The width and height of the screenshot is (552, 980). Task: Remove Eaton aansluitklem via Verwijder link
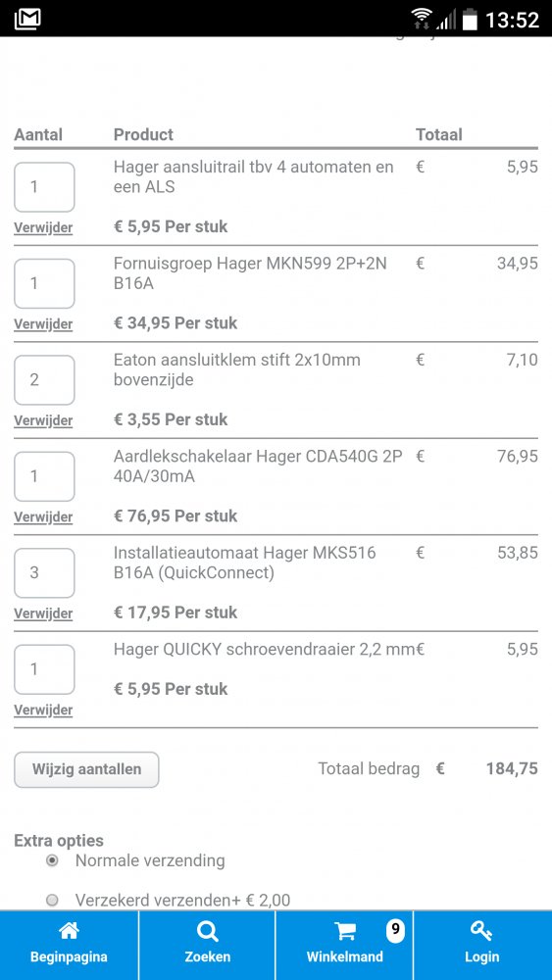tap(43, 420)
